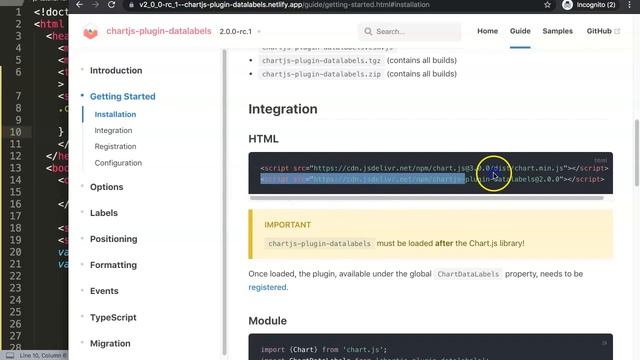Click the HTML subheading
Image resolution: width=640 pixels, height=360 pixels.
(x=263, y=139)
